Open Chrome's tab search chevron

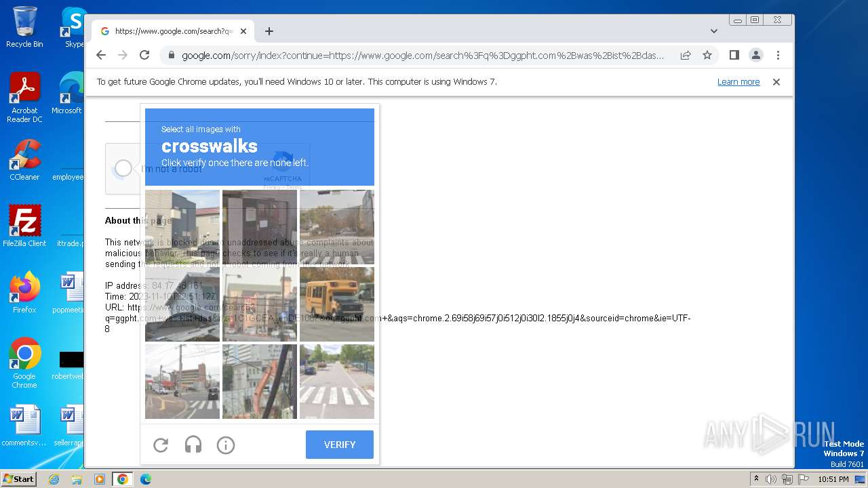714,31
